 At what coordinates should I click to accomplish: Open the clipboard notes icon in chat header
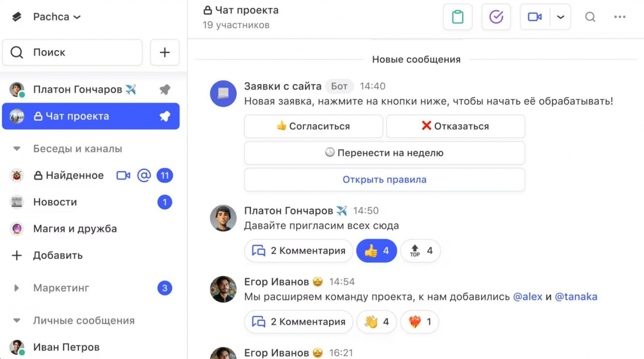click(458, 17)
